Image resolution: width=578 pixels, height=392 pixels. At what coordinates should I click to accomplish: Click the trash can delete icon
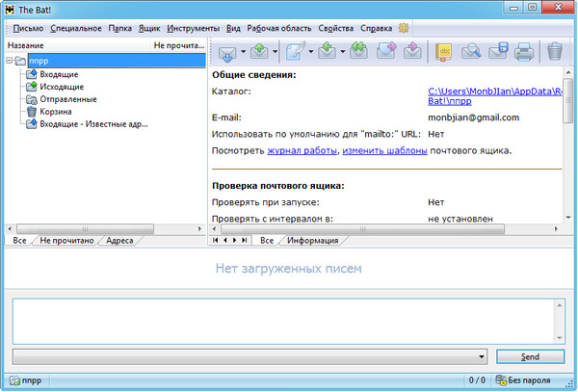pyautogui.click(x=555, y=51)
